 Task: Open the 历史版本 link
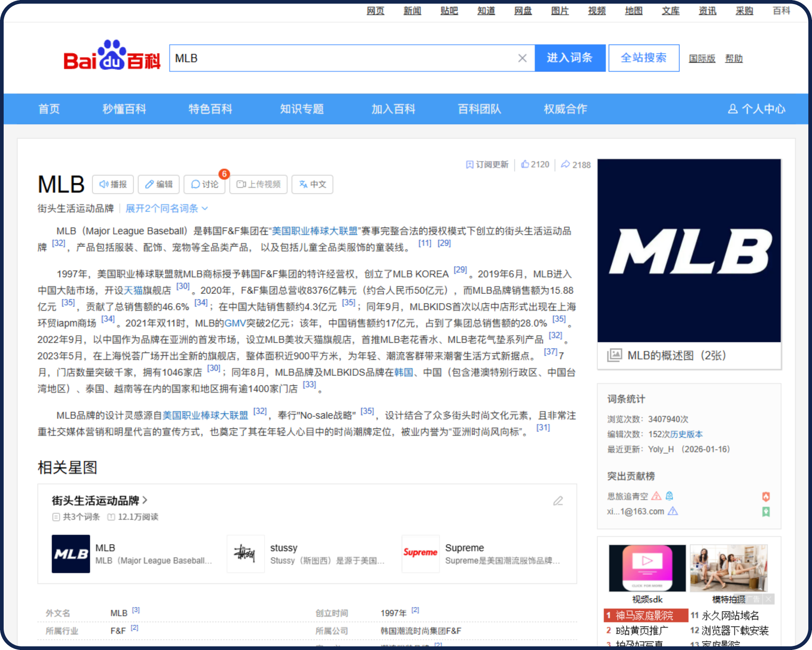686,434
